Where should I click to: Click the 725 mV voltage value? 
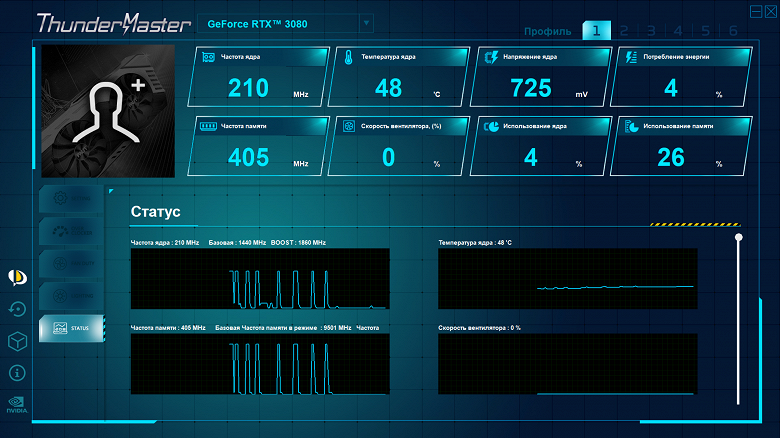(531, 88)
